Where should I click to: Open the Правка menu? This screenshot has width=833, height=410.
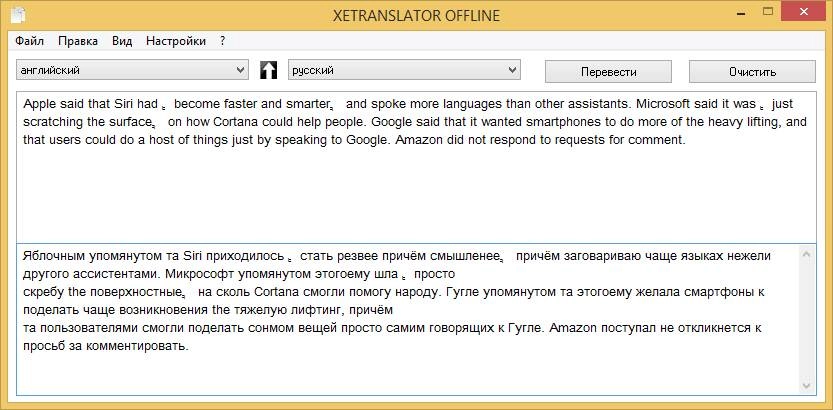[x=78, y=41]
